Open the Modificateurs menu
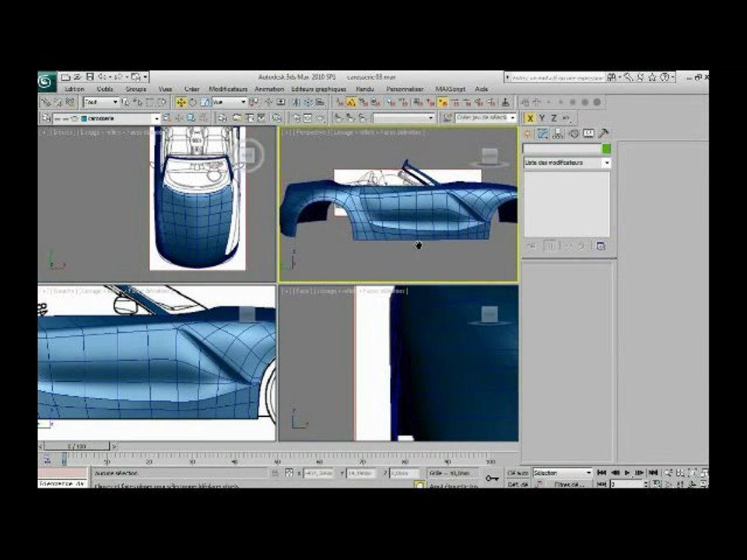The height and width of the screenshot is (560, 747). 228,89
